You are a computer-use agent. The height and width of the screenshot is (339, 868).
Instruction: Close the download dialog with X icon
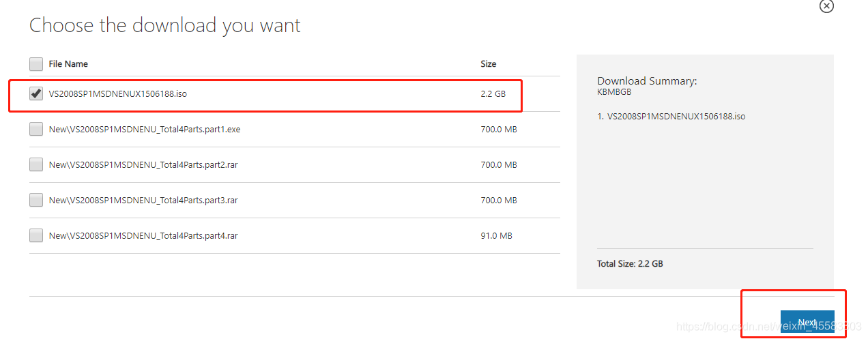click(x=826, y=5)
